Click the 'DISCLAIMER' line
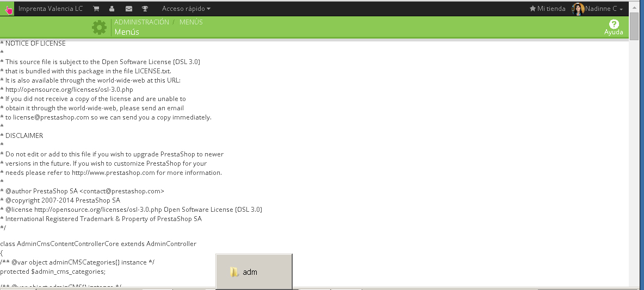This screenshot has height=290, width=644. pyautogui.click(x=21, y=136)
